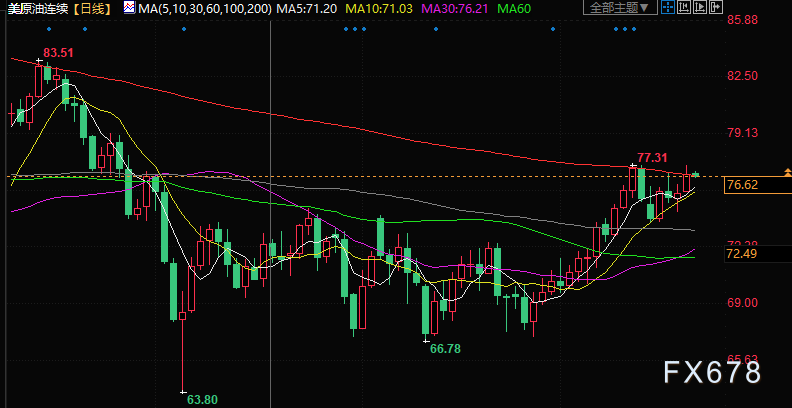This screenshot has height=408, width=792.
Task: Click the 85.88 axis value
Action: point(742,20)
